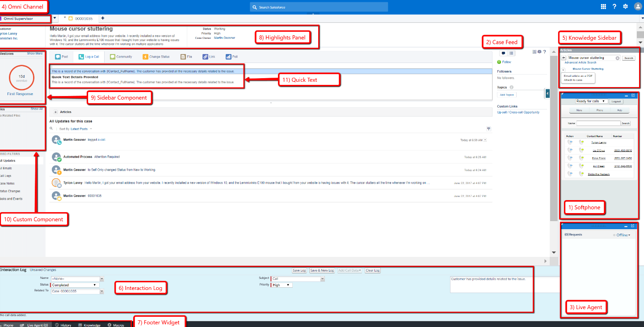The image size is (644, 327).
Task: Click call icon for Edna Frank row
Action: coord(569,158)
